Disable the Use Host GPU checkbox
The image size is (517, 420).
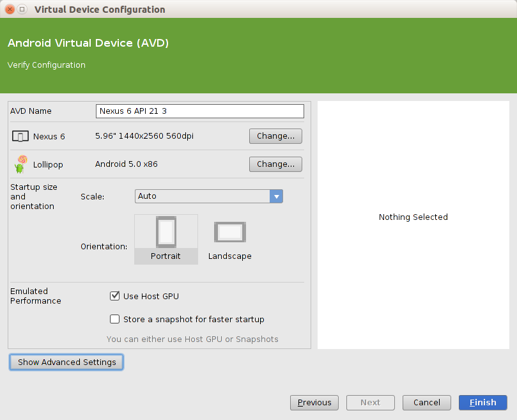(115, 296)
